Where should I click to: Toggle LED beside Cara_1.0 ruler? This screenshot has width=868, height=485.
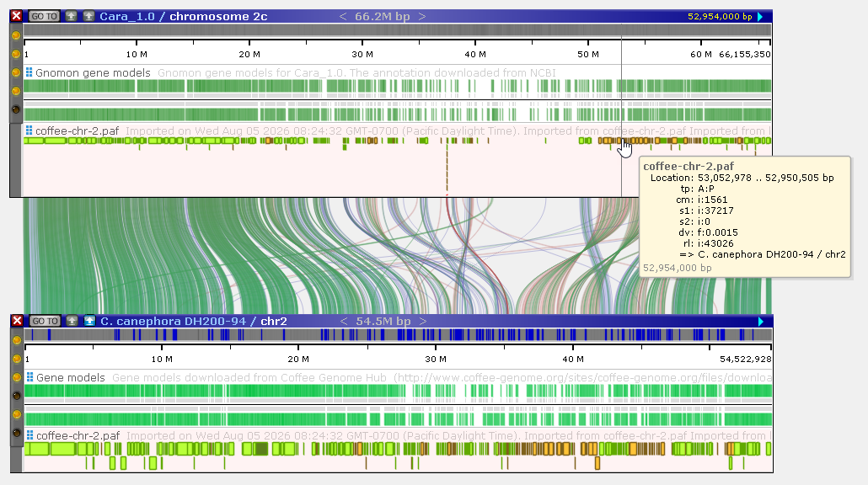[16, 54]
